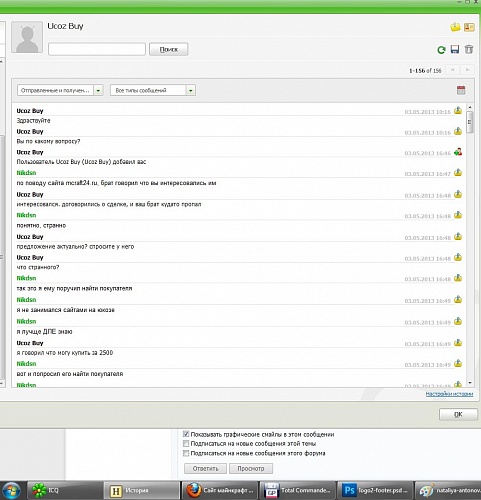Click the message icon beside the 16:47 timestamp
This screenshot has width=481, height=500.
(x=458, y=173)
